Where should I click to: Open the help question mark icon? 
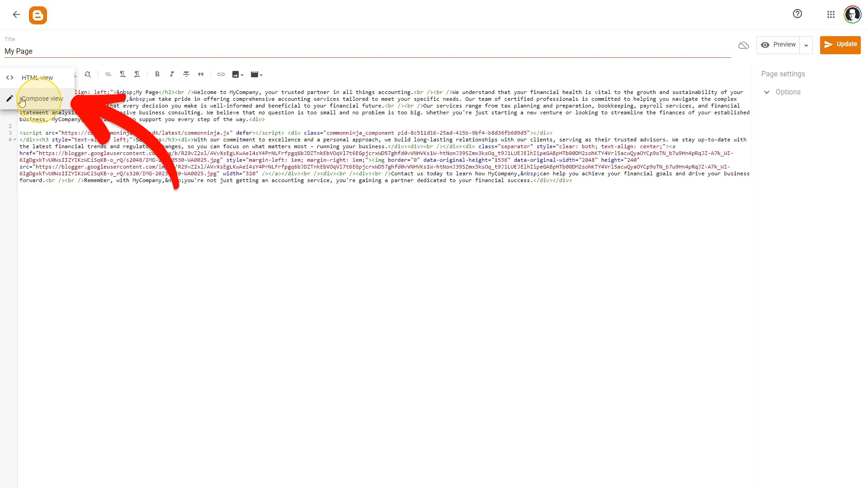click(797, 14)
